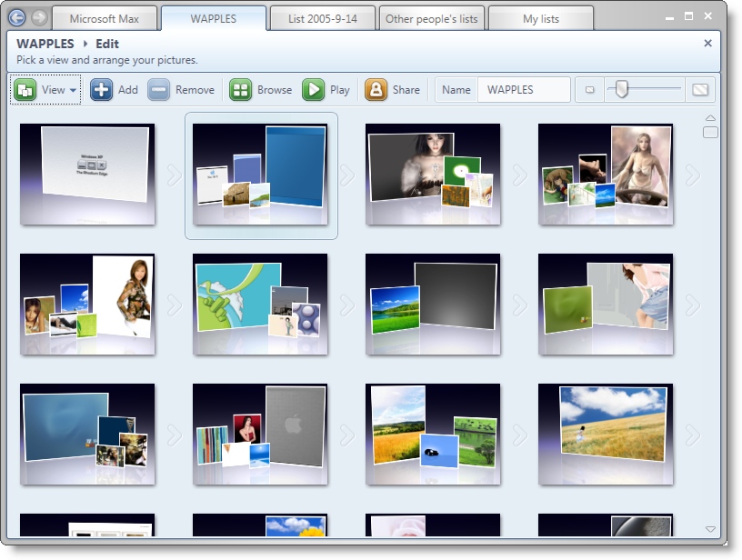Open the List 2005-9-14 tab
This screenshot has width=742, height=560.
[322, 18]
